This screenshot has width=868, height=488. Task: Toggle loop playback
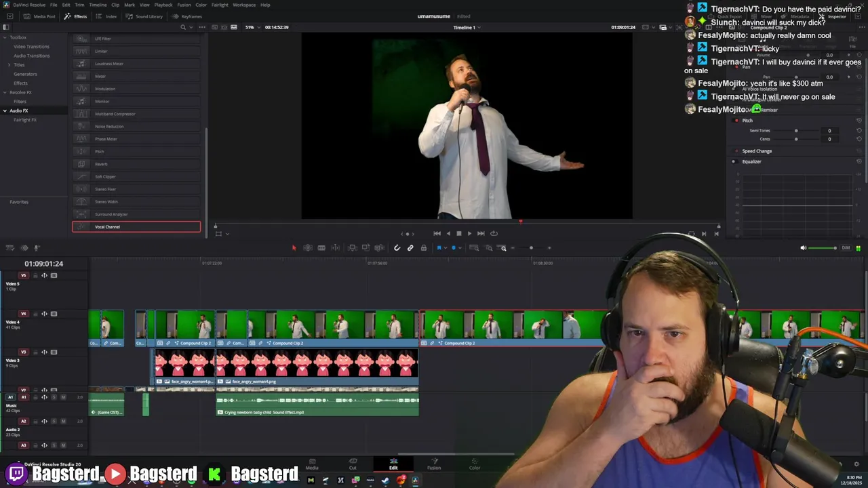click(494, 233)
